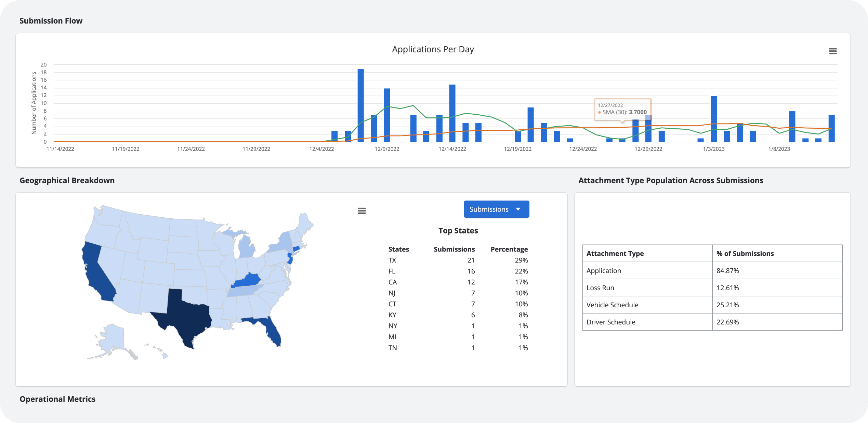The height and width of the screenshot is (423, 868).
Task: Click the % of Submissions column header
Action: tap(777, 253)
